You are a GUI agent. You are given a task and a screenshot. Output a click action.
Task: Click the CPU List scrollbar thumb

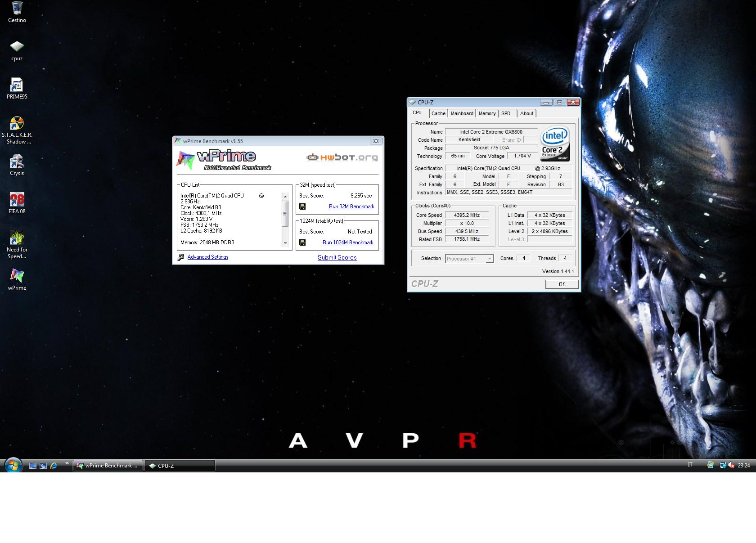(285, 213)
